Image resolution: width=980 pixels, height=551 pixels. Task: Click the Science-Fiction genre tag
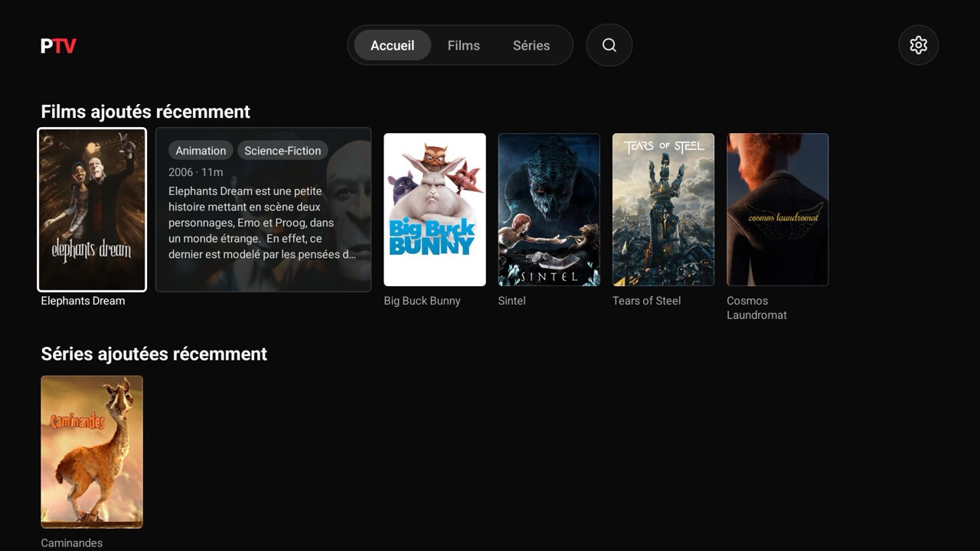283,151
